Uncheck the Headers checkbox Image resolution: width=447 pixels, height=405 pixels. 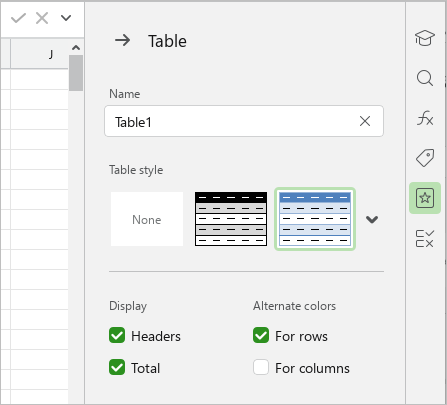pyautogui.click(x=117, y=335)
